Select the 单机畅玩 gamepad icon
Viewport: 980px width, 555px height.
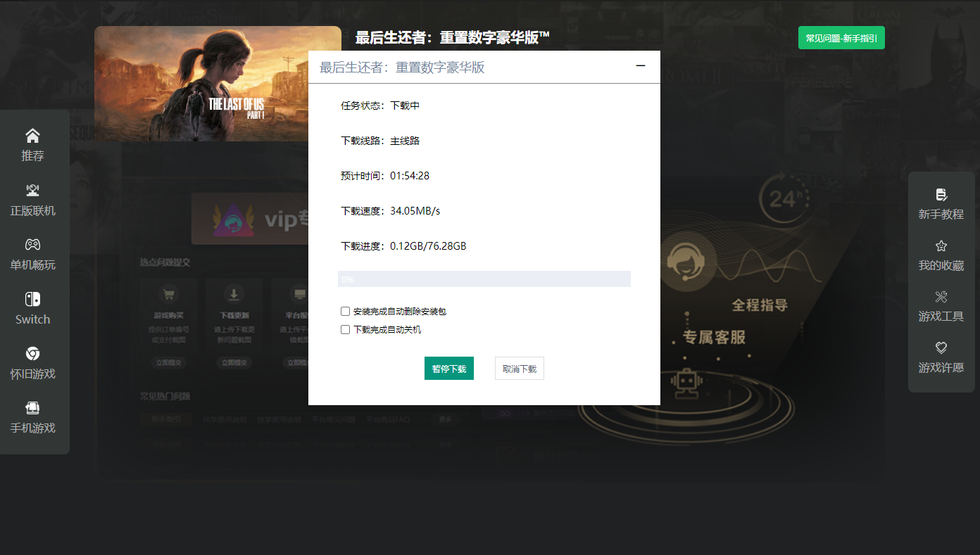32,244
